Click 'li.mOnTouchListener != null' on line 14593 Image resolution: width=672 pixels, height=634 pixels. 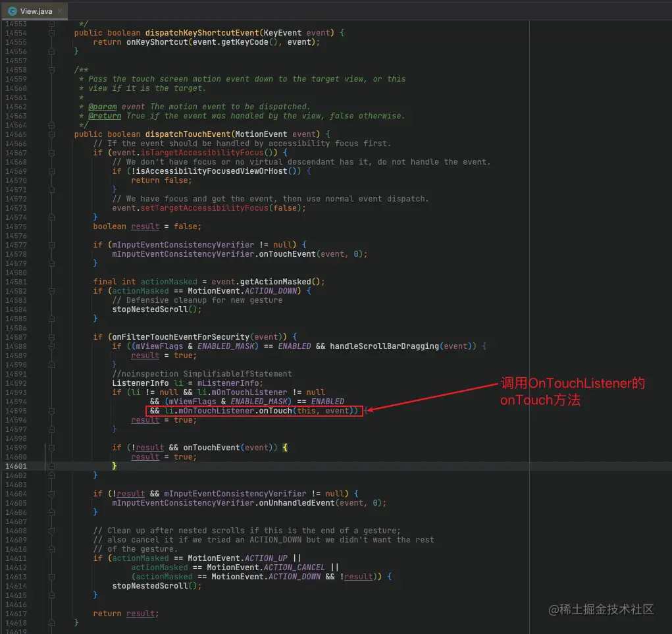tap(261, 392)
